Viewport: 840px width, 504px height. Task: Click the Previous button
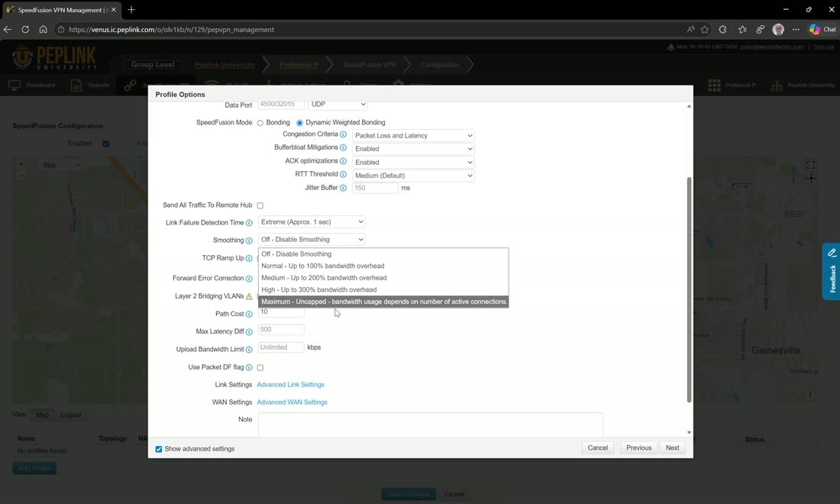[638, 447]
